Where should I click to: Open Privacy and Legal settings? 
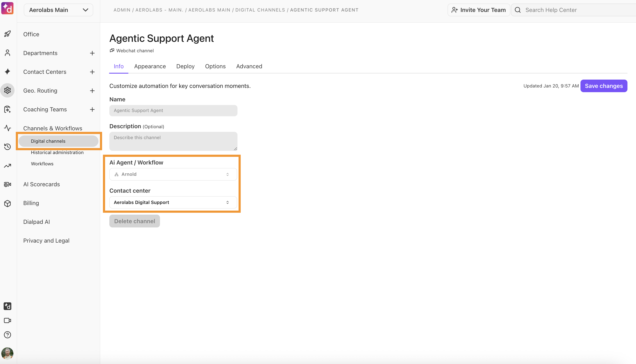point(46,240)
